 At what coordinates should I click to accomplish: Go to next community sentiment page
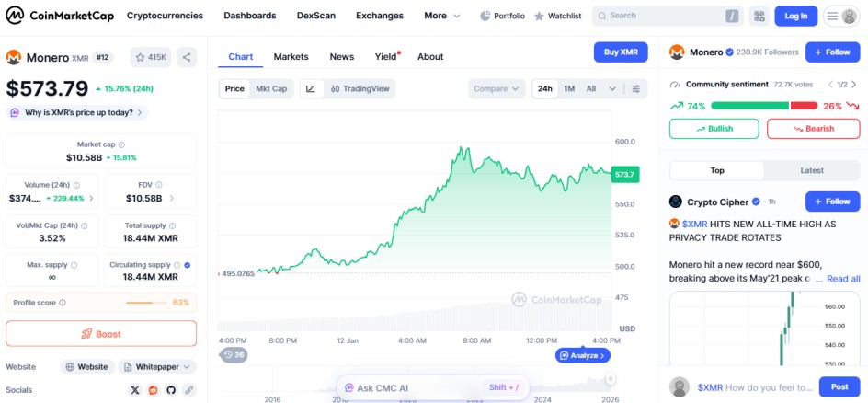pyautogui.click(x=854, y=85)
